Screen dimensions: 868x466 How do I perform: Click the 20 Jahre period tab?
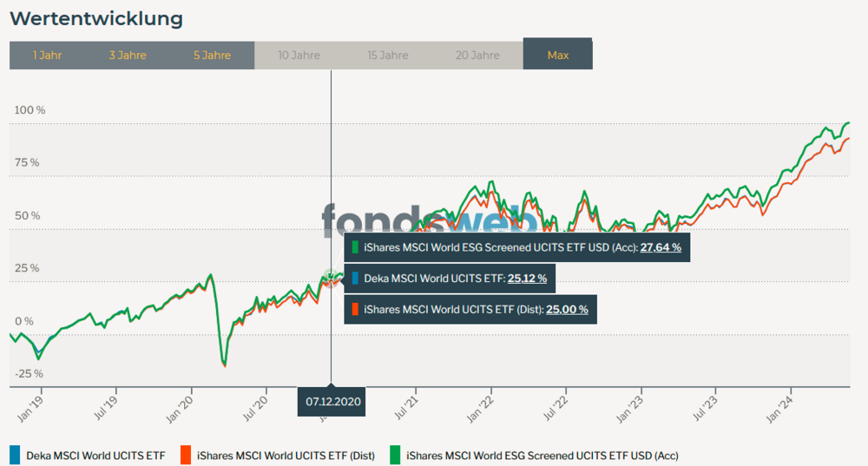pos(477,56)
